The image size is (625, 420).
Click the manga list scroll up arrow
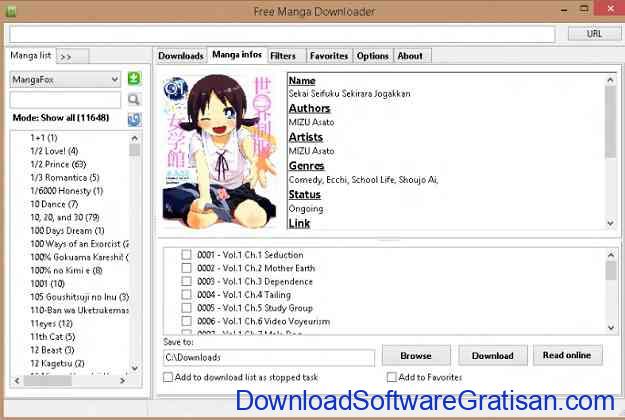(x=135, y=138)
